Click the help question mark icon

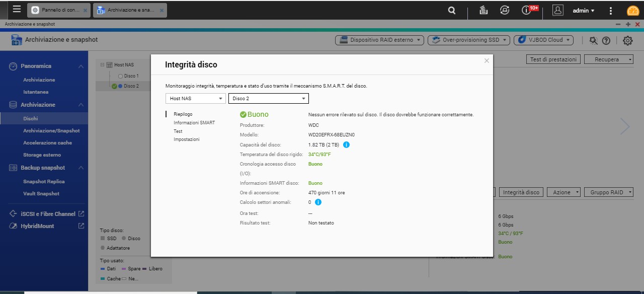(606, 41)
